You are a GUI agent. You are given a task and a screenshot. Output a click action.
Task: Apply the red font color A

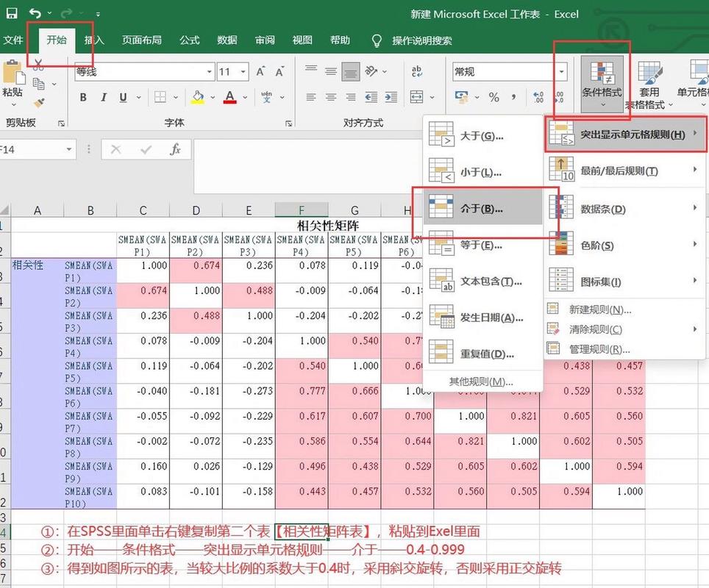pos(229,97)
